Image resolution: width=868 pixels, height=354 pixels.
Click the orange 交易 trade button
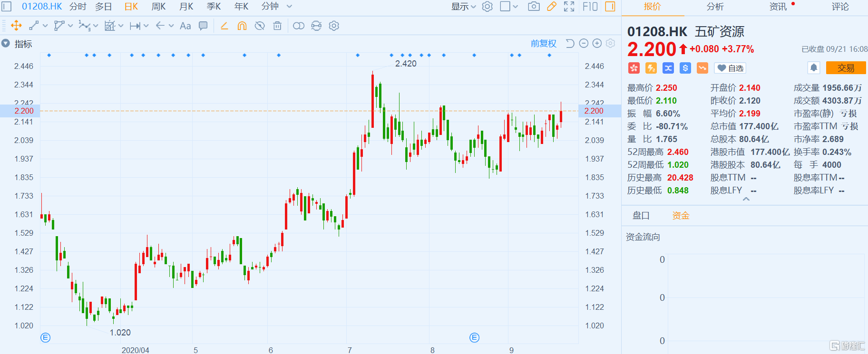[846, 68]
